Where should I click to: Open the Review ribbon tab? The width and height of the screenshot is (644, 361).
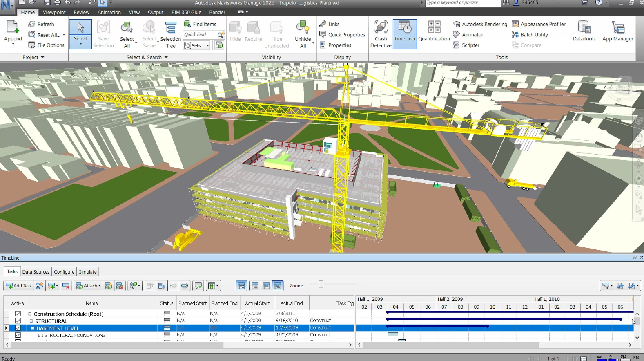[x=81, y=12]
